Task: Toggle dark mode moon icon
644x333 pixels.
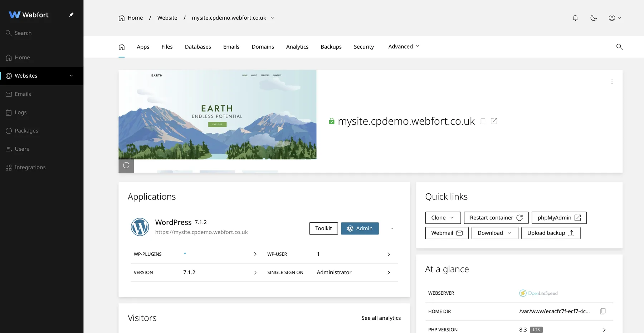Action: coord(594,18)
